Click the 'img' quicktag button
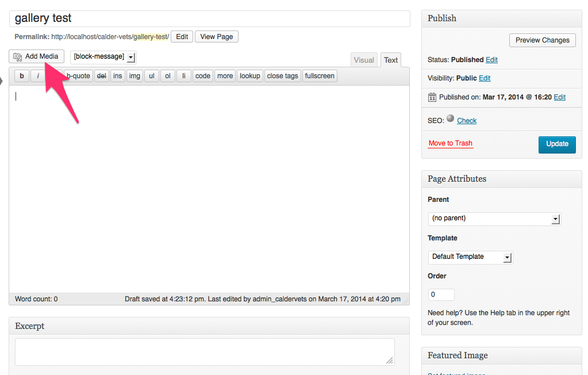The image size is (588, 375). pos(134,76)
